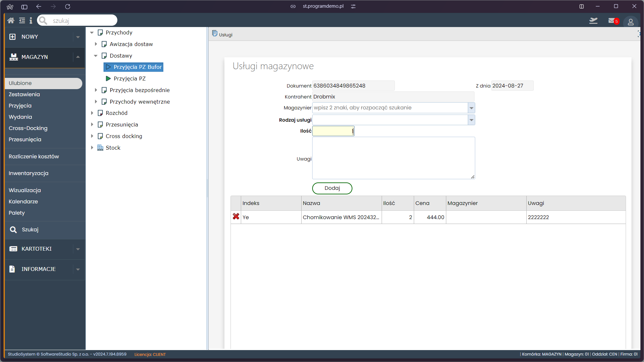Open Przyjęcia in sidebar
The height and width of the screenshot is (362, 644).
[x=20, y=106]
